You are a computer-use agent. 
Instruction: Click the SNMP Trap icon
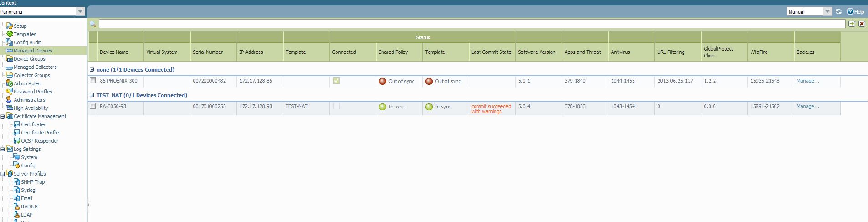click(16, 182)
